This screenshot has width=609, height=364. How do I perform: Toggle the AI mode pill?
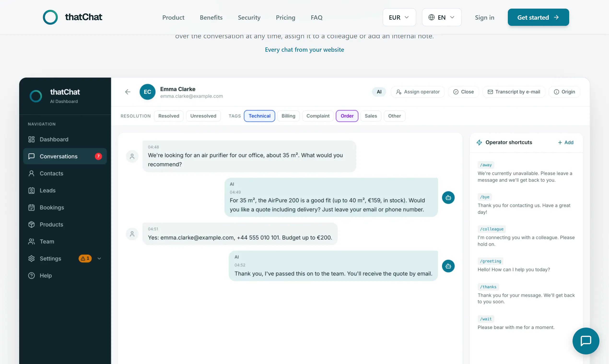(x=379, y=92)
